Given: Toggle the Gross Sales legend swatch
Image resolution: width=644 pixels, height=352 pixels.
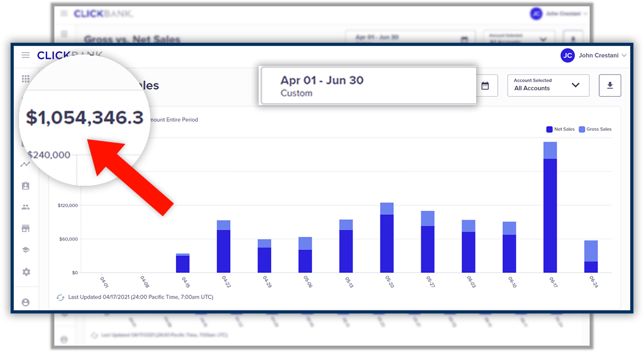Looking at the screenshot, I should click(582, 129).
